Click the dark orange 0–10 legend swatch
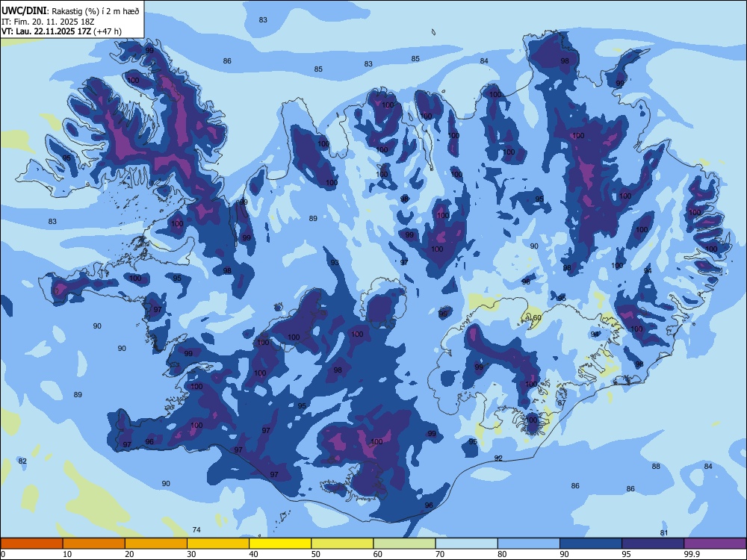The image size is (747, 560). point(32,544)
